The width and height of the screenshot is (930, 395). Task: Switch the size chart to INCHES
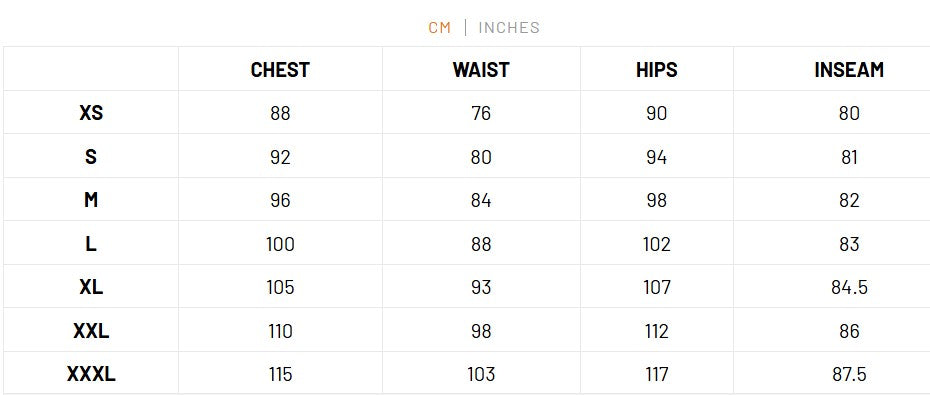click(509, 27)
